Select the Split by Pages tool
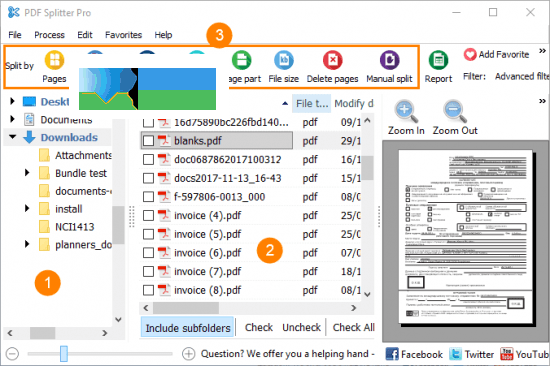The image size is (550, 366). point(54,67)
